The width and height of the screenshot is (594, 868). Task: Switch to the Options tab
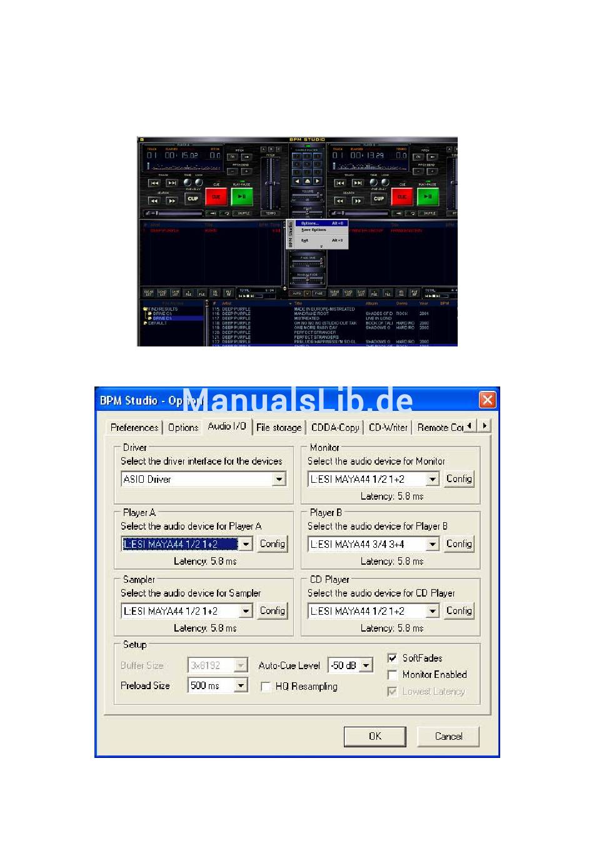183,427
